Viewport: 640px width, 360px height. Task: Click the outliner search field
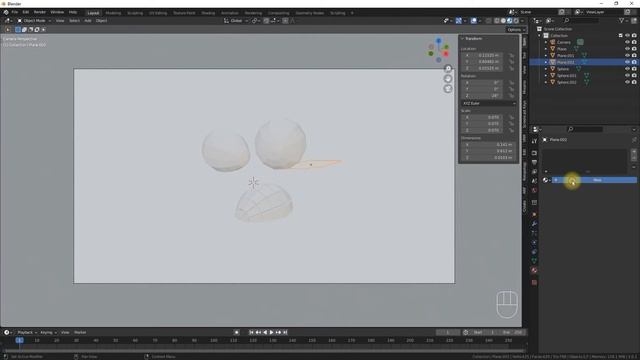(x=581, y=20)
